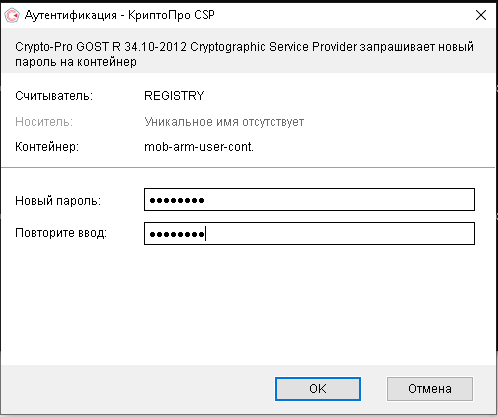
Task: Focus the Новый пароль password field
Action: 309,200
